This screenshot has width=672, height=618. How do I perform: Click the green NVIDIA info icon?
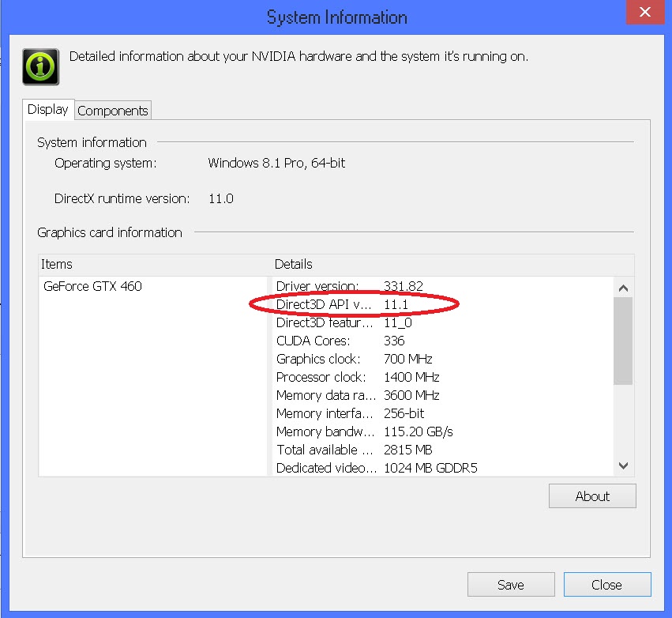pyautogui.click(x=41, y=67)
